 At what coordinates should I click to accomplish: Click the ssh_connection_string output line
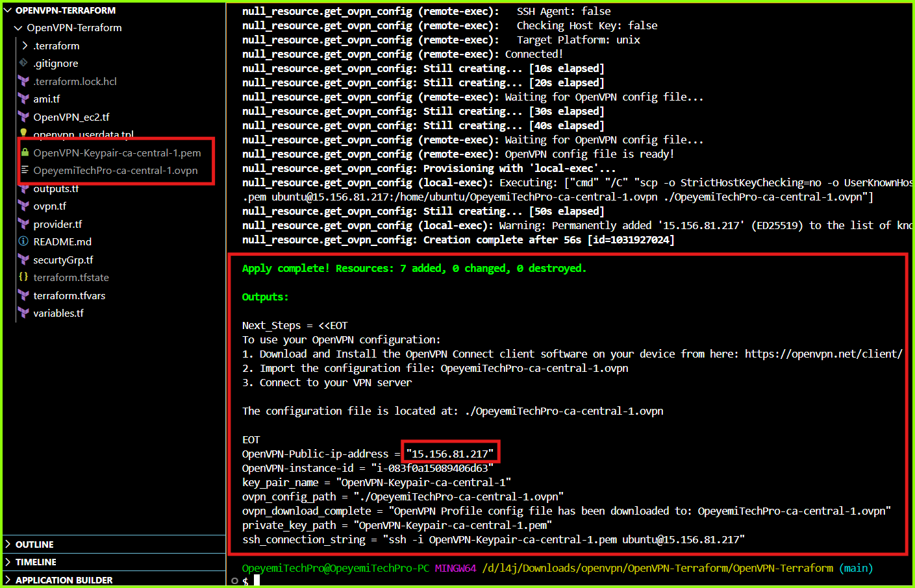coord(494,539)
